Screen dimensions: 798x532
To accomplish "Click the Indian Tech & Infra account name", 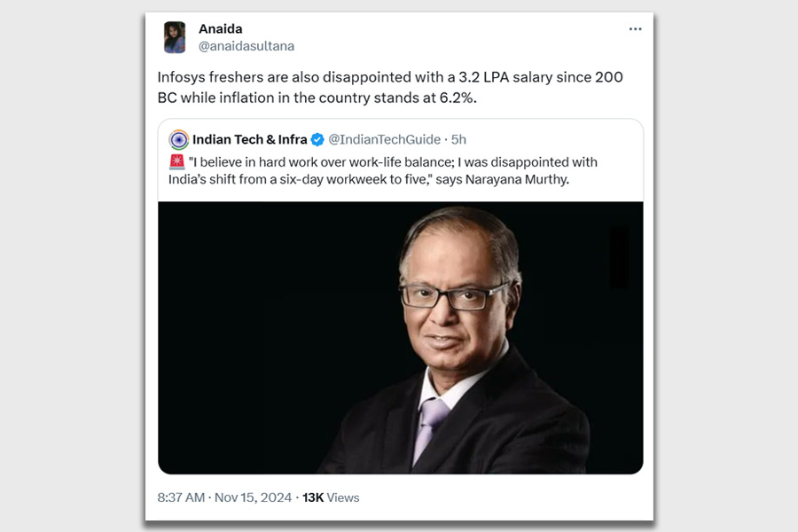I will pos(249,139).
